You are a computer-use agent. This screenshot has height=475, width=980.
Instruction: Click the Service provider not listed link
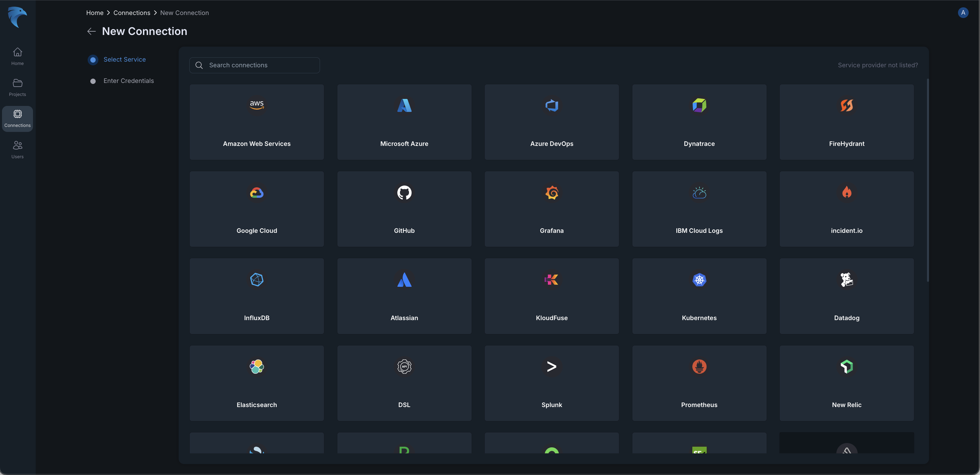878,65
